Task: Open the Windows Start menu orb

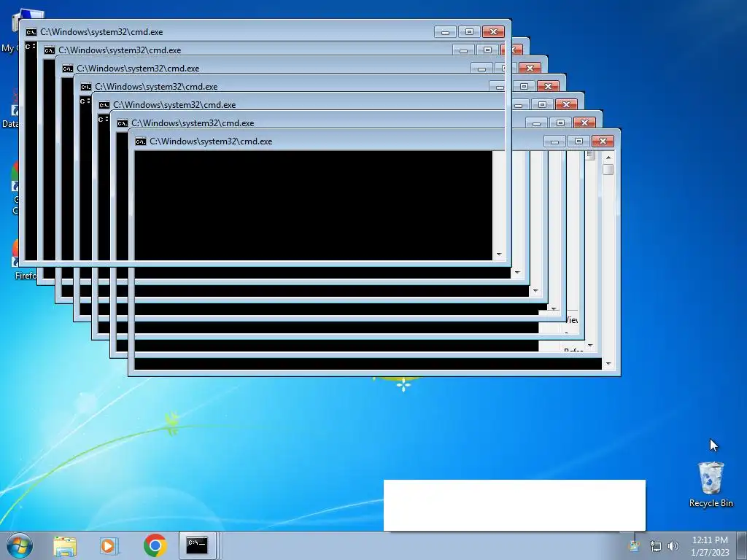Action: 20,545
